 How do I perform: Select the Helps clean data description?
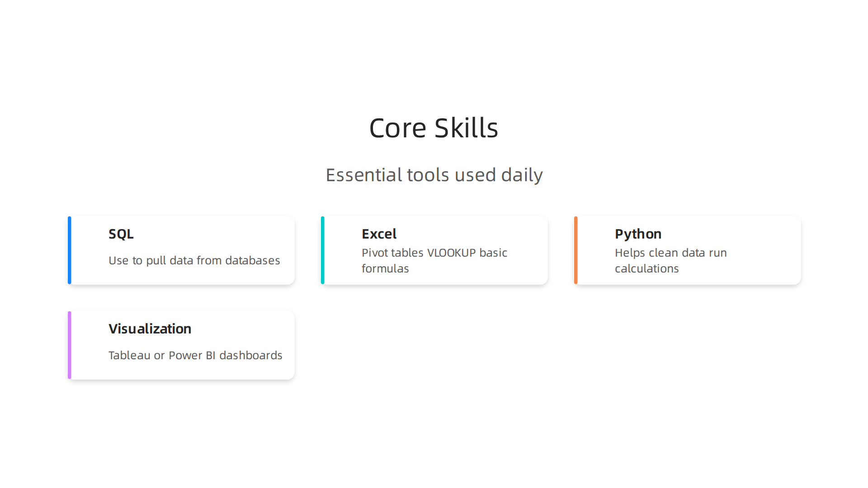click(x=671, y=261)
